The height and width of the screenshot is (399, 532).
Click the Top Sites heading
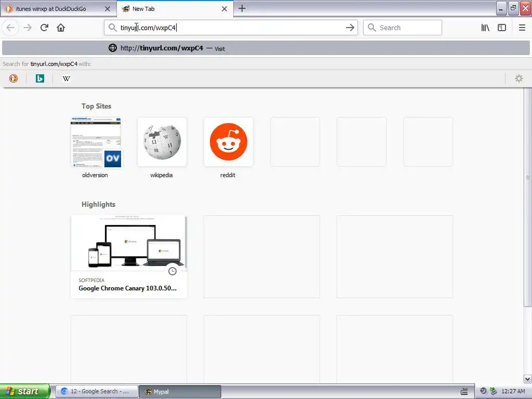coord(96,106)
